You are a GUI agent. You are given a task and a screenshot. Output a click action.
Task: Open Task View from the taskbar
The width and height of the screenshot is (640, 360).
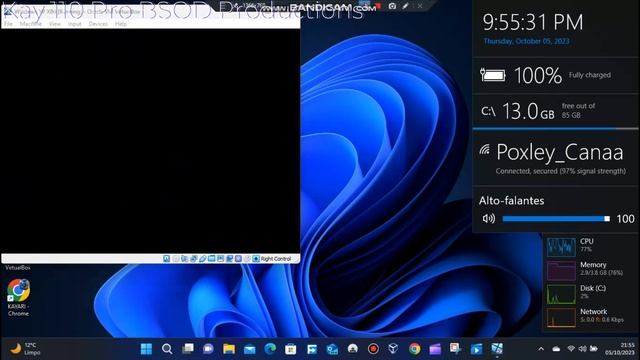coord(188,349)
